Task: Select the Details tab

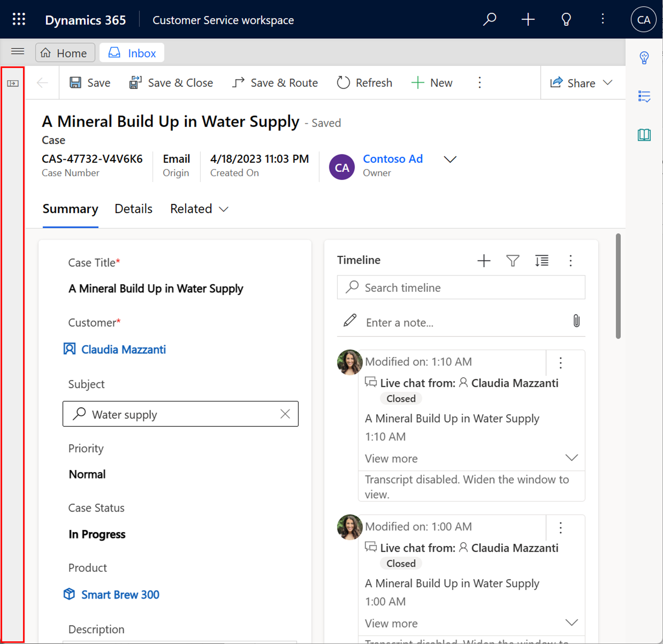Action: [x=134, y=209]
